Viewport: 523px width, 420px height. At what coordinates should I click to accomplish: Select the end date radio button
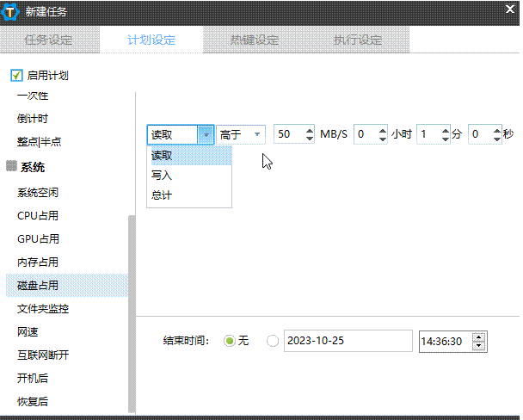273,341
